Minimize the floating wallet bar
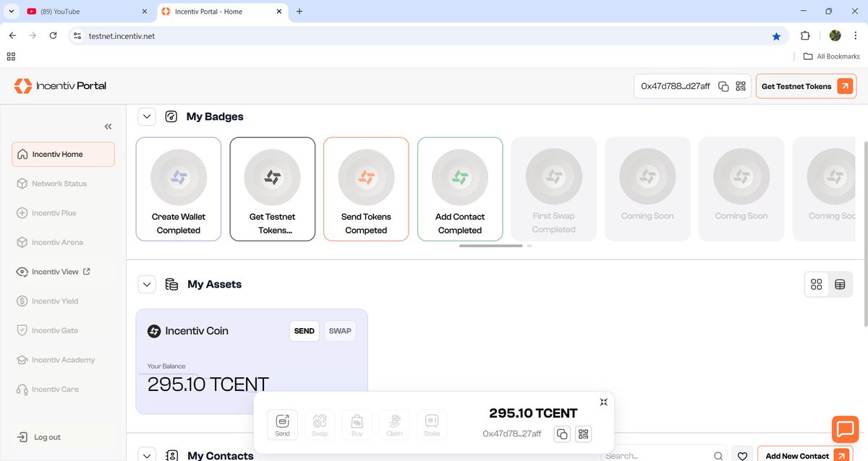 click(x=603, y=402)
